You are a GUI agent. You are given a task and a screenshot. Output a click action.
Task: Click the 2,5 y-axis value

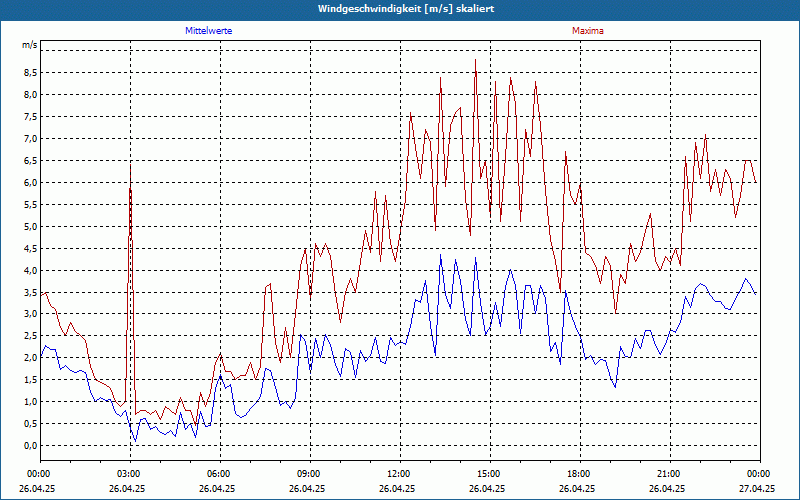[x=30, y=335]
